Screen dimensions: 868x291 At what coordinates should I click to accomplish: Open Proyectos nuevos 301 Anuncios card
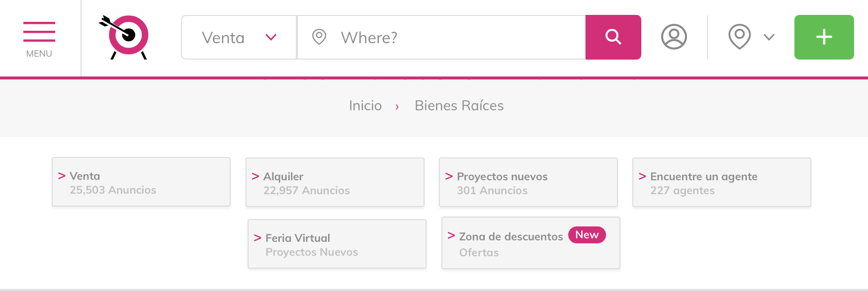coord(528,182)
